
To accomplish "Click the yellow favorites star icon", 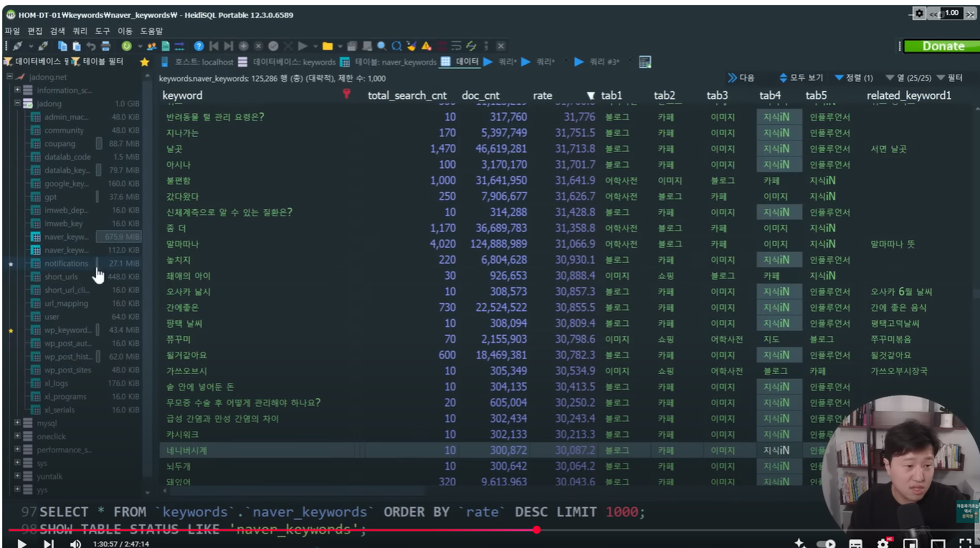I will pyautogui.click(x=144, y=62).
